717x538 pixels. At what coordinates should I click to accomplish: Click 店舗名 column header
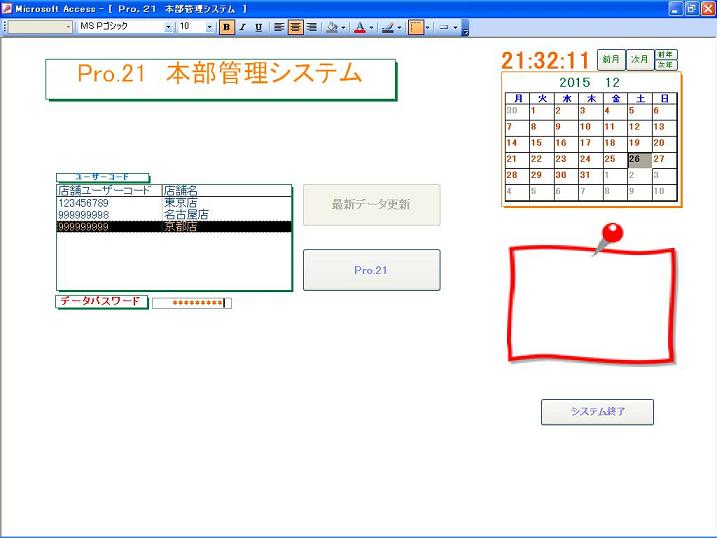coord(227,191)
